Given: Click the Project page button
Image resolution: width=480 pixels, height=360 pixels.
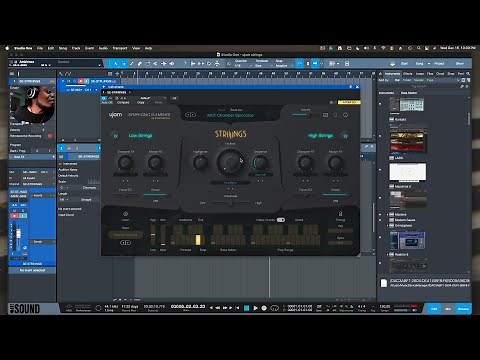Looking at the screenshot, I should click(x=439, y=63).
